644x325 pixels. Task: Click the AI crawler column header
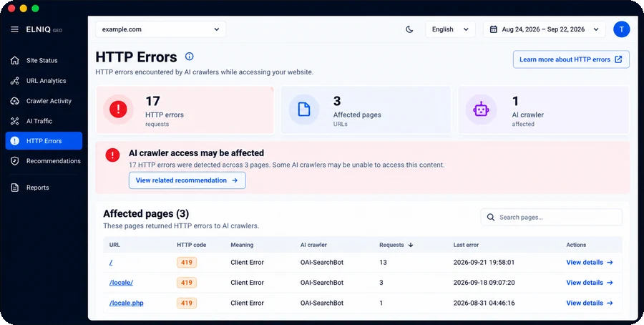pyautogui.click(x=313, y=245)
